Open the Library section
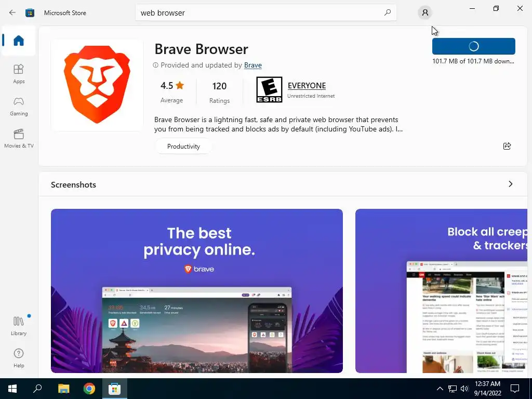 (x=19, y=326)
